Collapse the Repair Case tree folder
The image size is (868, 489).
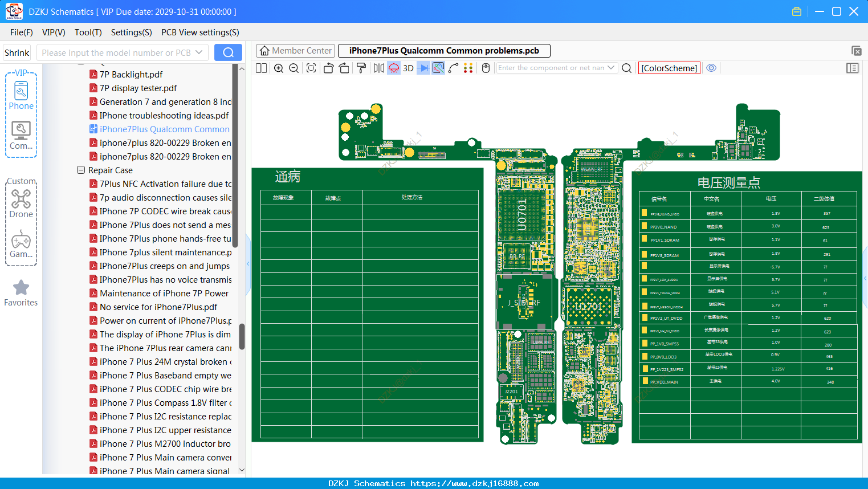[x=81, y=170]
